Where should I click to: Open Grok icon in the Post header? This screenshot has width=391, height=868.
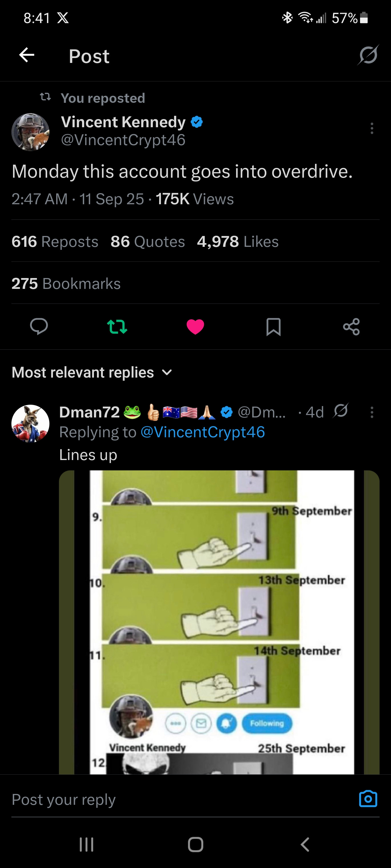coord(368,55)
